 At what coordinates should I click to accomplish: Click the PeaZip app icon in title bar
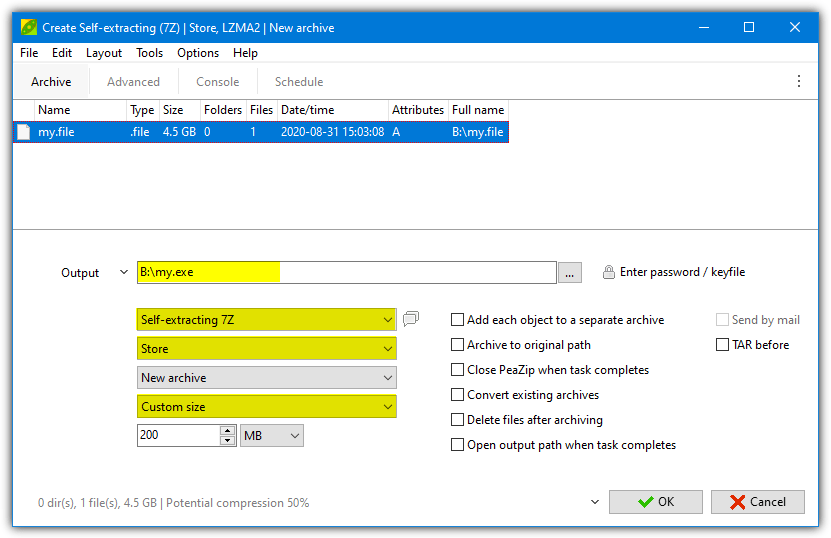29,27
